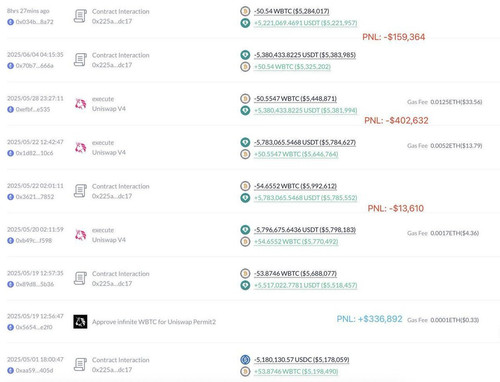Open the -5,783,065.5468 USDT amount link

tap(305, 142)
